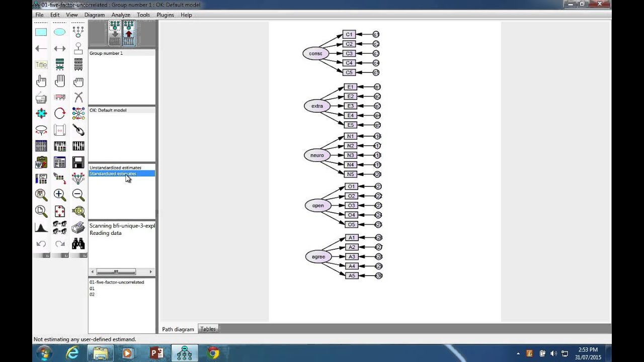Image resolution: width=644 pixels, height=362 pixels.
Task: Select Standardized estimates
Action: 122,173
